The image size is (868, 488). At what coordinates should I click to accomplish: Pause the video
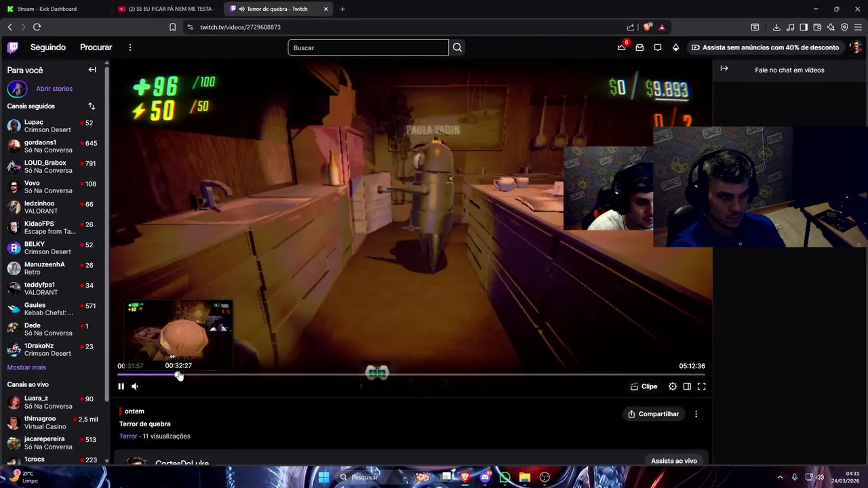121,386
